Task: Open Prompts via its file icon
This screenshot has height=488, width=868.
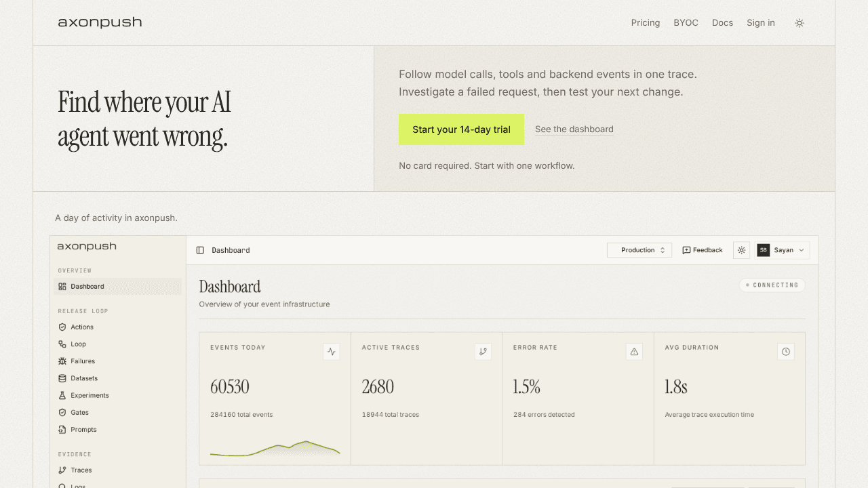Action: (x=62, y=429)
